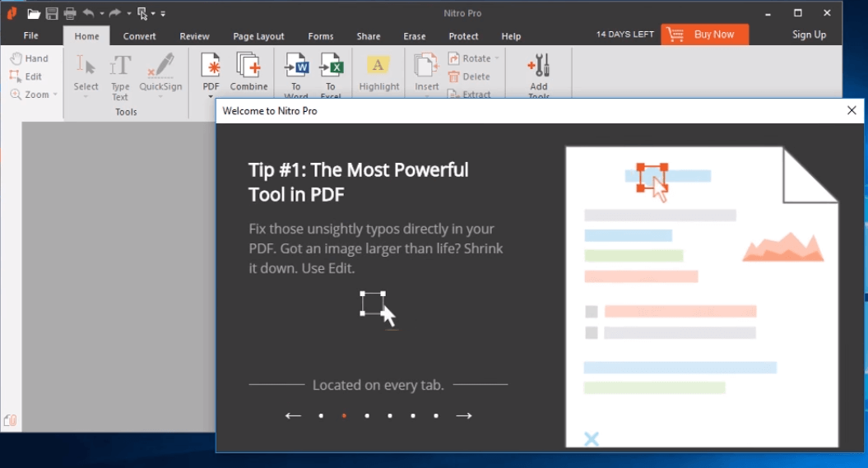The width and height of the screenshot is (868, 468).
Task: Click Sign Up link
Action: coord(809,35)
